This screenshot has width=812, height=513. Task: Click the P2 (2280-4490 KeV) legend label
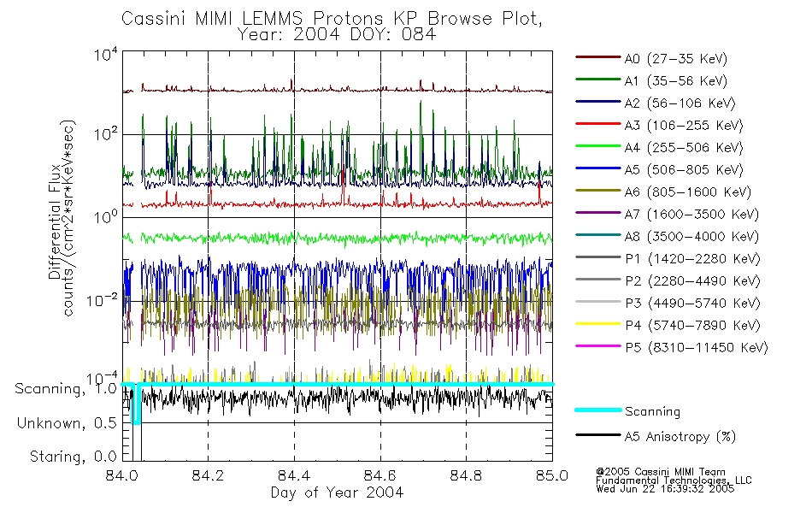click(692, 281)
